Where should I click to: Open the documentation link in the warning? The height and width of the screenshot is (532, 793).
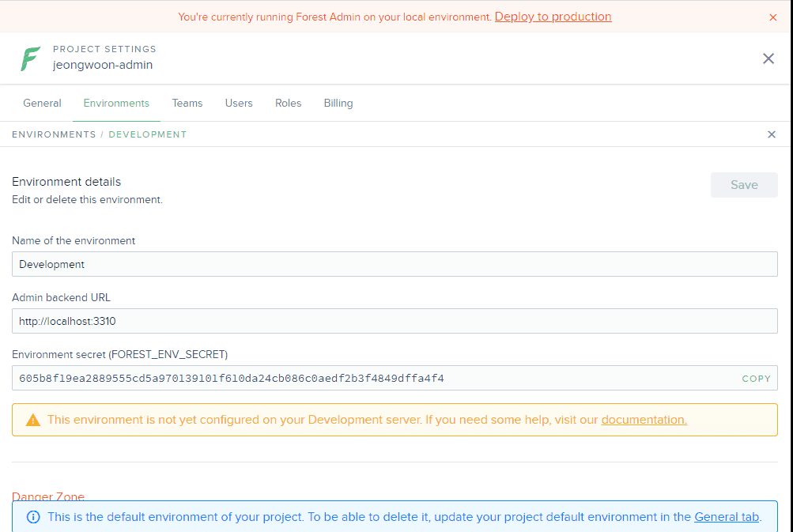click(644, 420)
